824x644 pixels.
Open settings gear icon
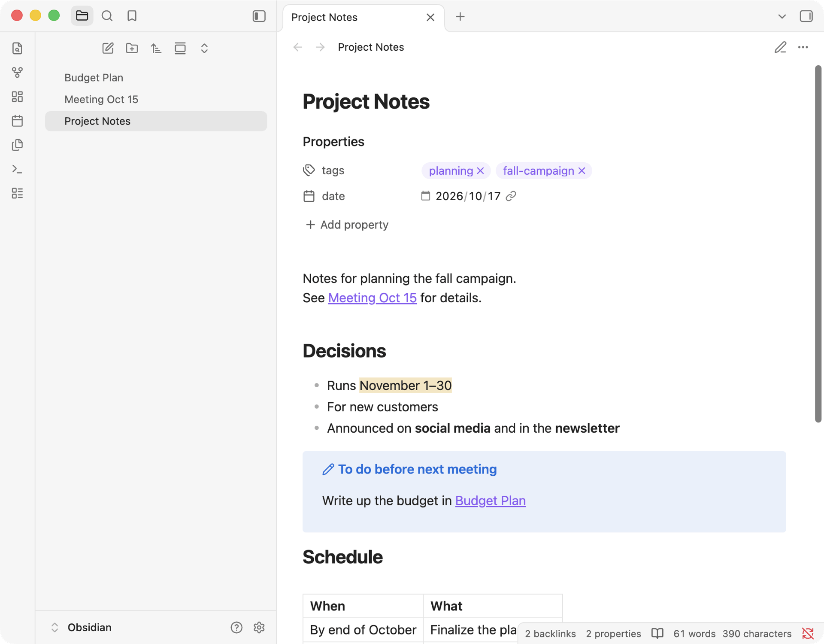259,627
